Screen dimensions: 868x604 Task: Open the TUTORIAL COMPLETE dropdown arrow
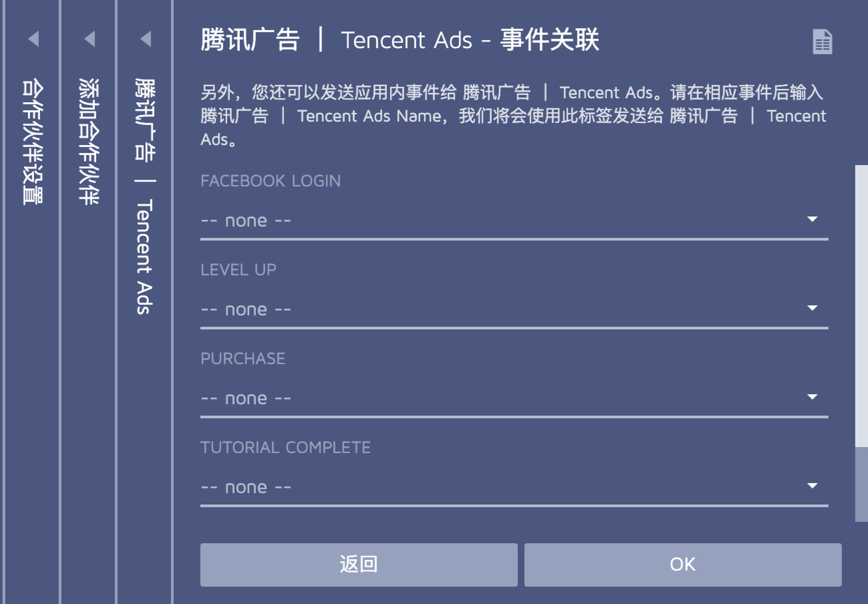coord(812,486)
